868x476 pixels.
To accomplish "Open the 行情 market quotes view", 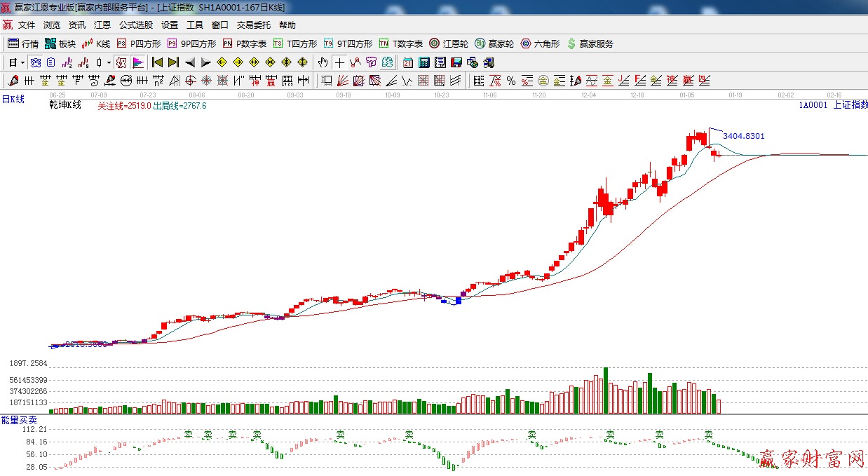I will 23,43.
